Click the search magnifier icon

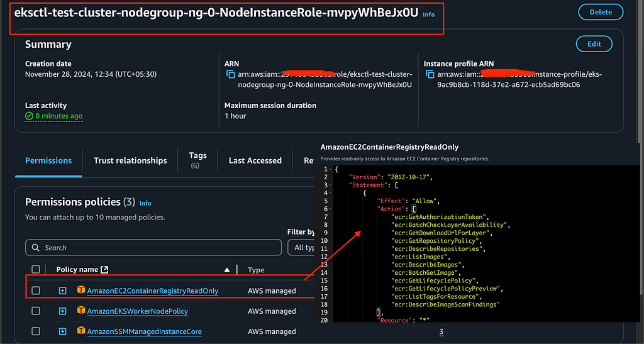click(36, 248)
